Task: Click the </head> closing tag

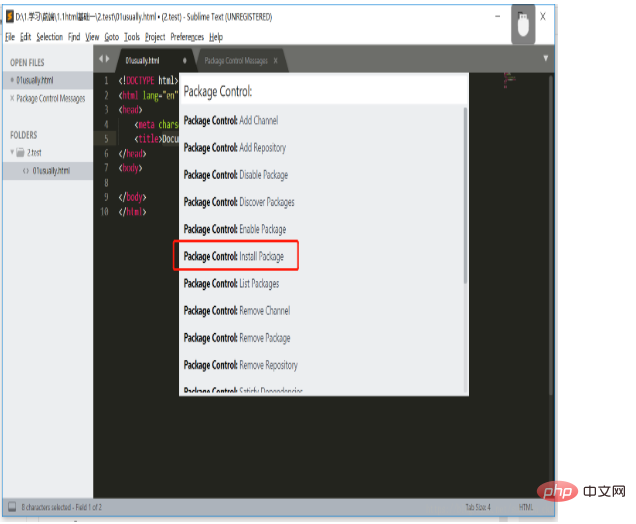Action: [x=132, y=153]
